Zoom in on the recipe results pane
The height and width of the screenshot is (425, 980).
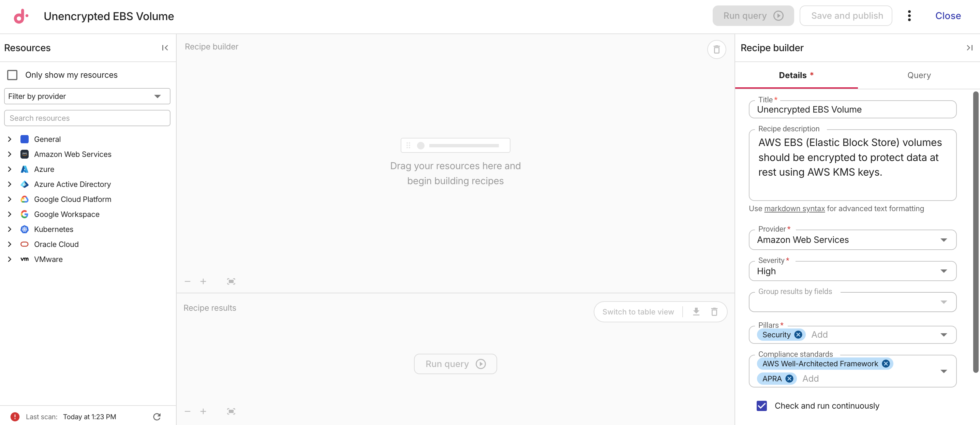[203, 411]
